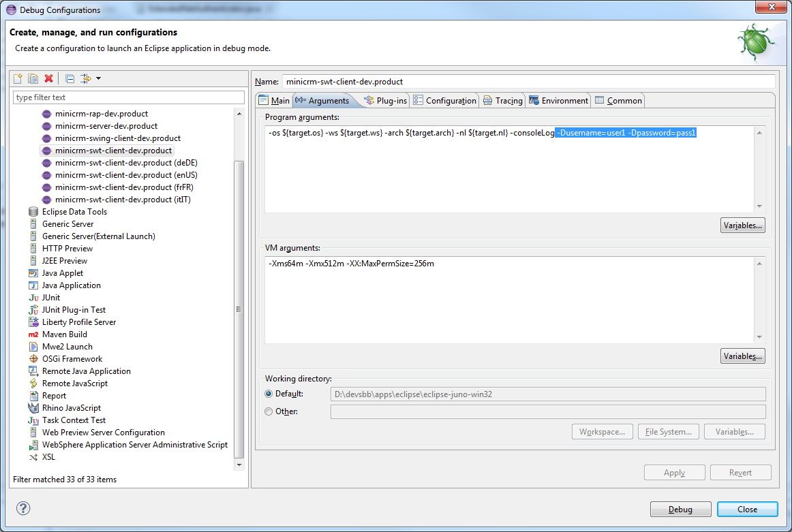Viewport: 792px width, 532px height.
Task: Select Other working directory radio button
Action: point(269,411)
